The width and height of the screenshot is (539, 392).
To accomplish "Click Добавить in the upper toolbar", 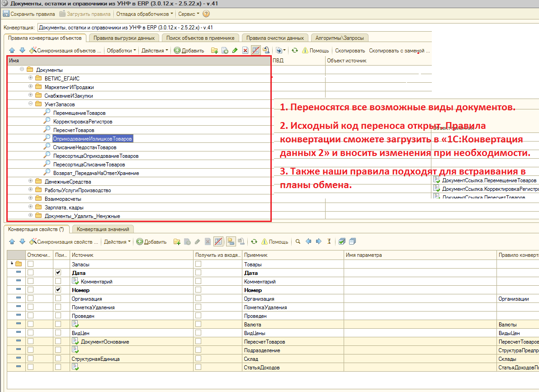I will tap(189, 51).
